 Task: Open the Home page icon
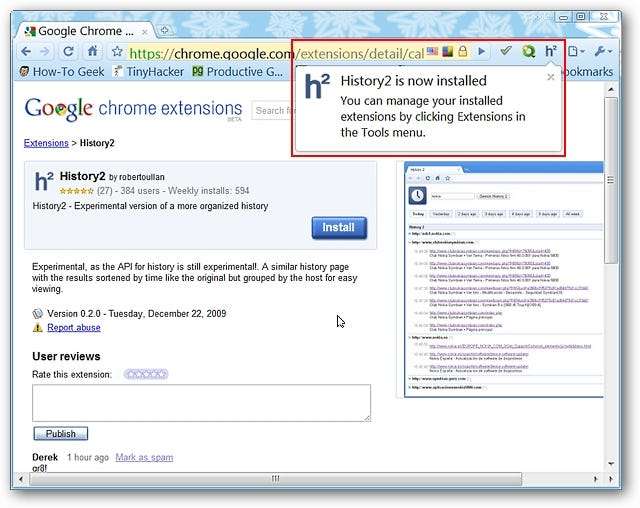(x=93, y=51)
